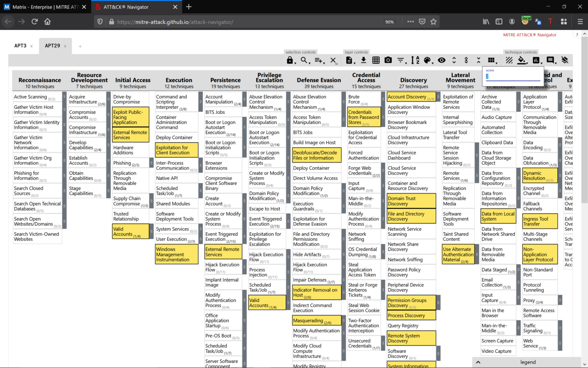Toggle the browser sidebar view icon
Image resolution: width=588 pixels, height=368 pixels.
pyautogui.click(x=499, y=22)
